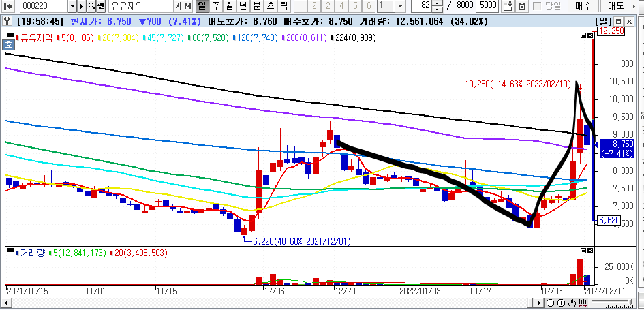644x310 pixels.
Task: Select monthly 월 period
Action: click(230, 5)
